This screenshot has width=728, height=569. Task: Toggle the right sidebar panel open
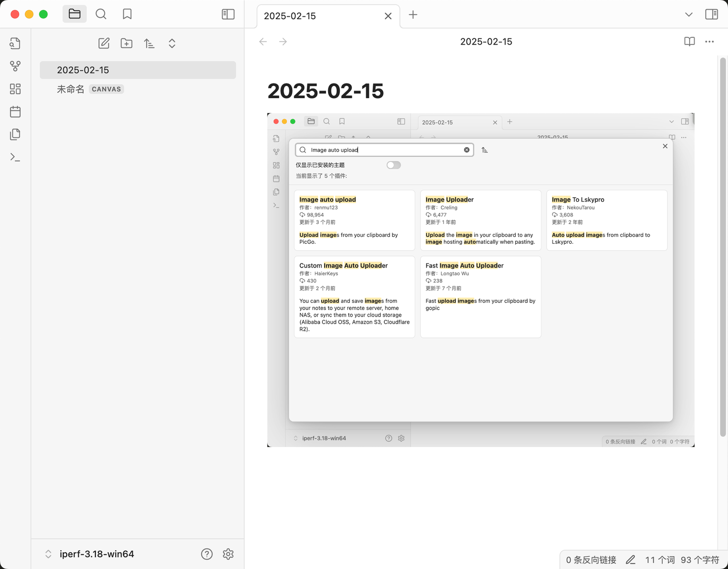711,14
